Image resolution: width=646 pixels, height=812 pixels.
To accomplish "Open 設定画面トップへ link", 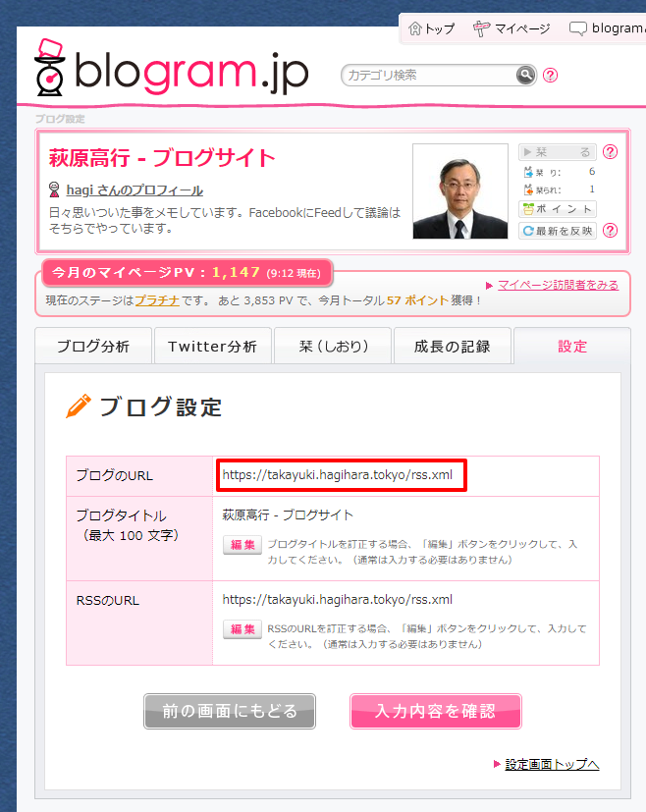I will point(552,764).
